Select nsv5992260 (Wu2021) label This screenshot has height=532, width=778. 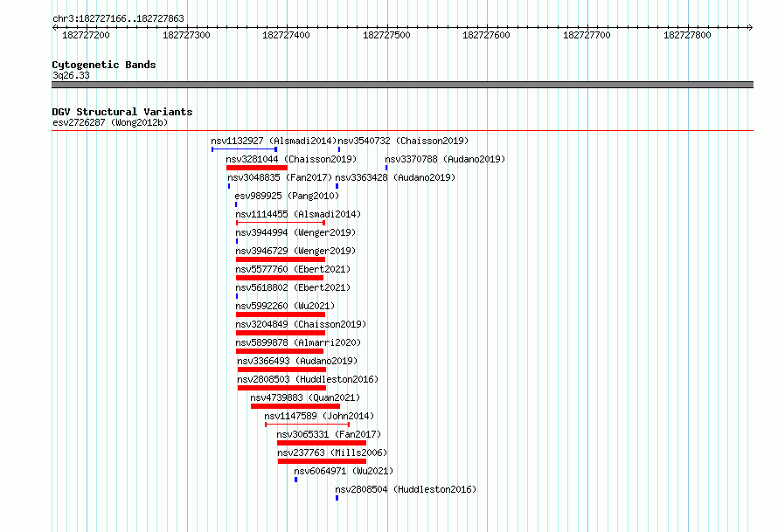pyautogui.click(x=285, y=306)
